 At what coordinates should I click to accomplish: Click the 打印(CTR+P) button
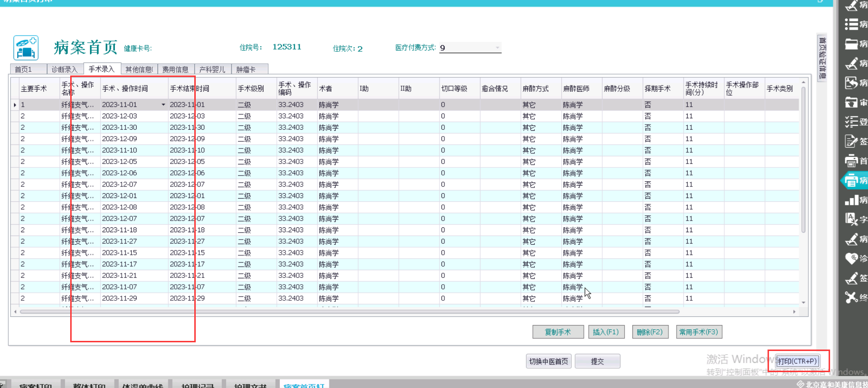pyautogui.click(x=797, y=361)
